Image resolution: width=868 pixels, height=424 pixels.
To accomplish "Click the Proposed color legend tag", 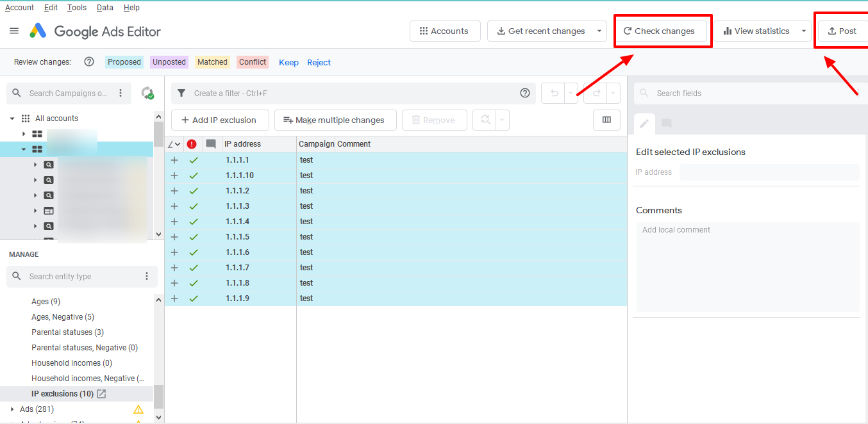I will (124, 62).
